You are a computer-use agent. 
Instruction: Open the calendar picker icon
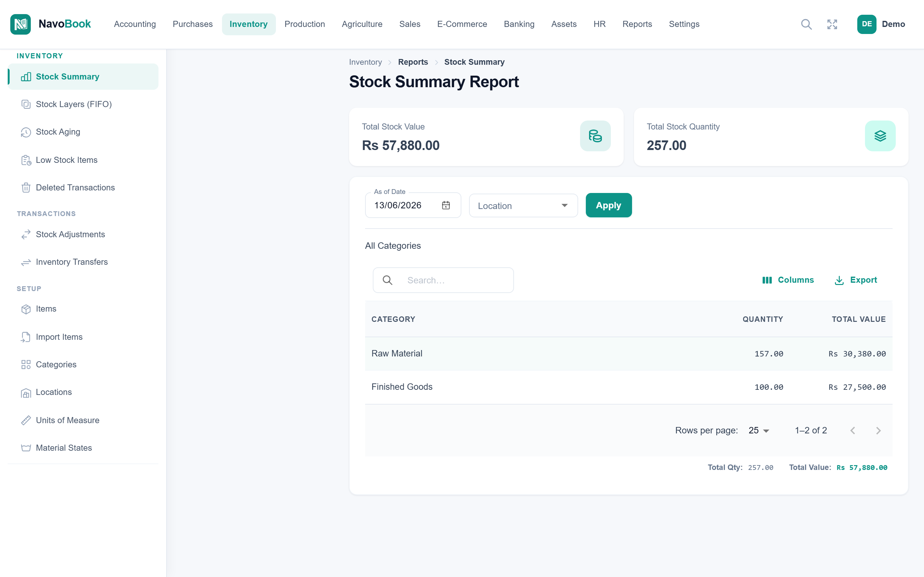click(446, 205)
